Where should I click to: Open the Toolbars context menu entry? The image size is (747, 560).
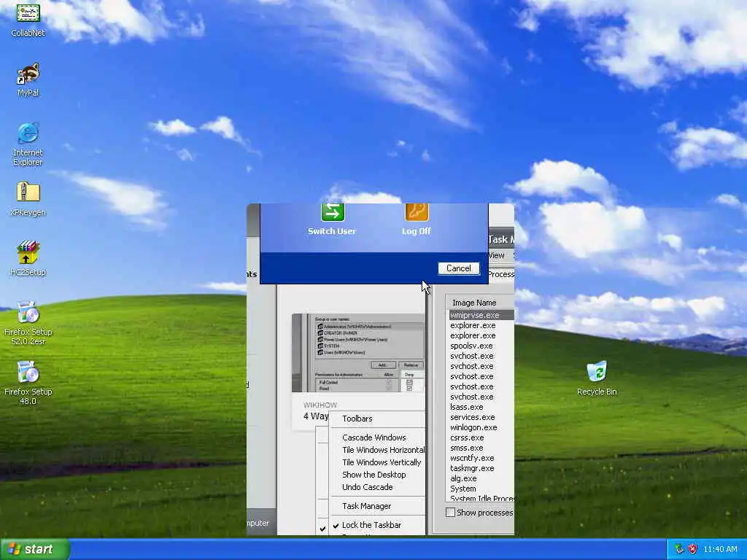pos(377,419)
